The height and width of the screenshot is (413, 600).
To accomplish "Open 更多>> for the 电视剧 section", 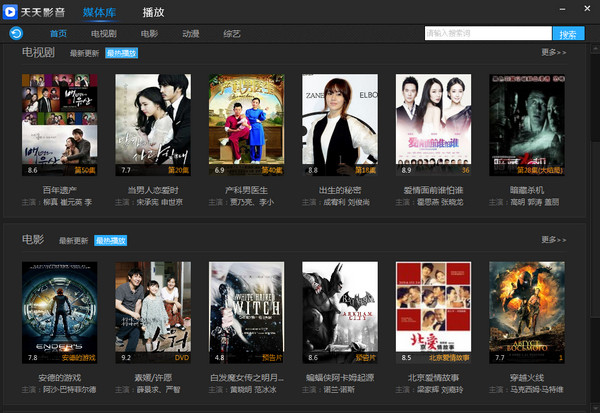I will pos(554,52).
